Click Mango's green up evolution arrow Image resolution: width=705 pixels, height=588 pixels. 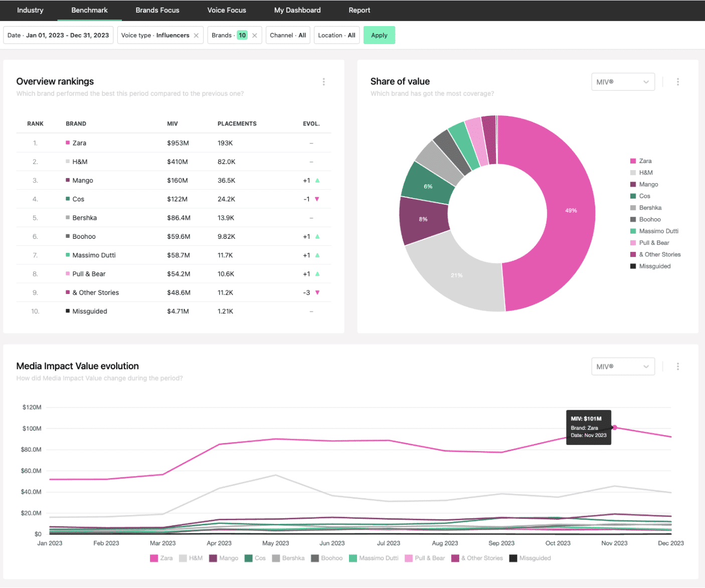[317, 180]
